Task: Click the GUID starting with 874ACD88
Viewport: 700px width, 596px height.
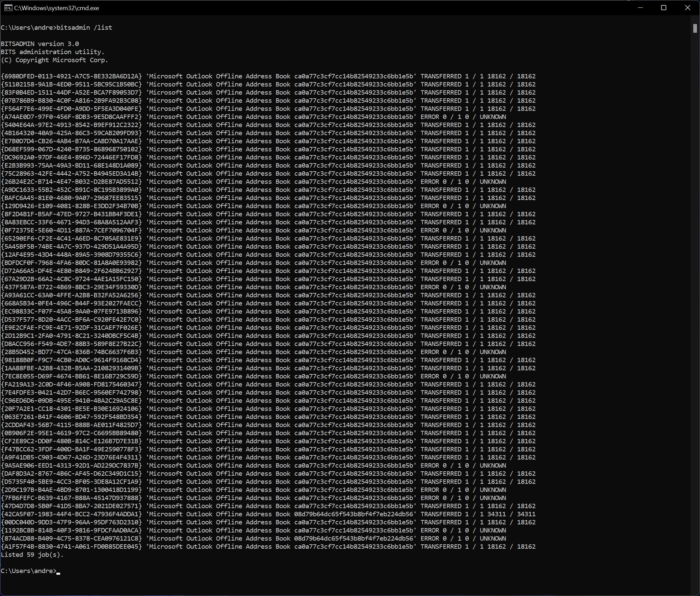Action: click(71, 539)
